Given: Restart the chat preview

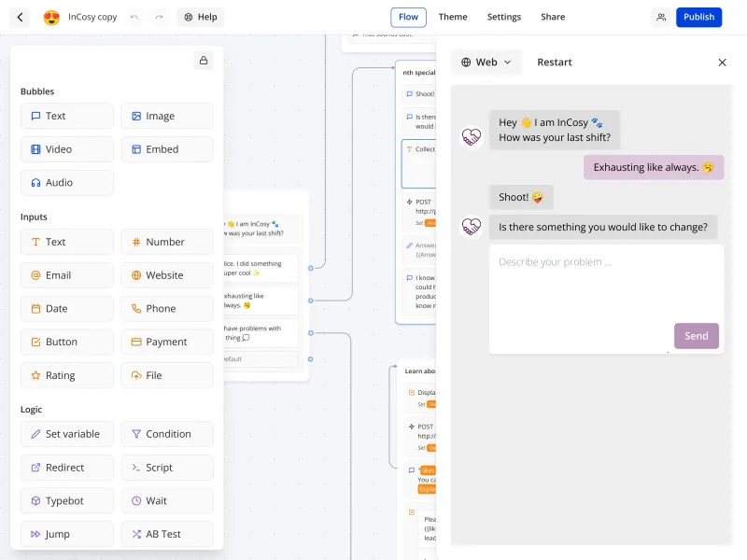Looking at the screenshot, I should (x=555, y=63).
